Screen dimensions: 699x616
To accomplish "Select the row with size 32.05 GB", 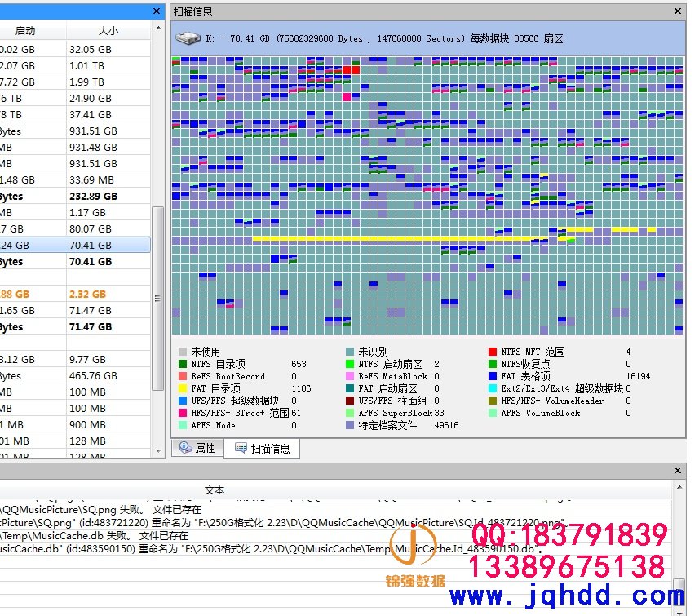I will pyautogui.click(x=75, y=50).
